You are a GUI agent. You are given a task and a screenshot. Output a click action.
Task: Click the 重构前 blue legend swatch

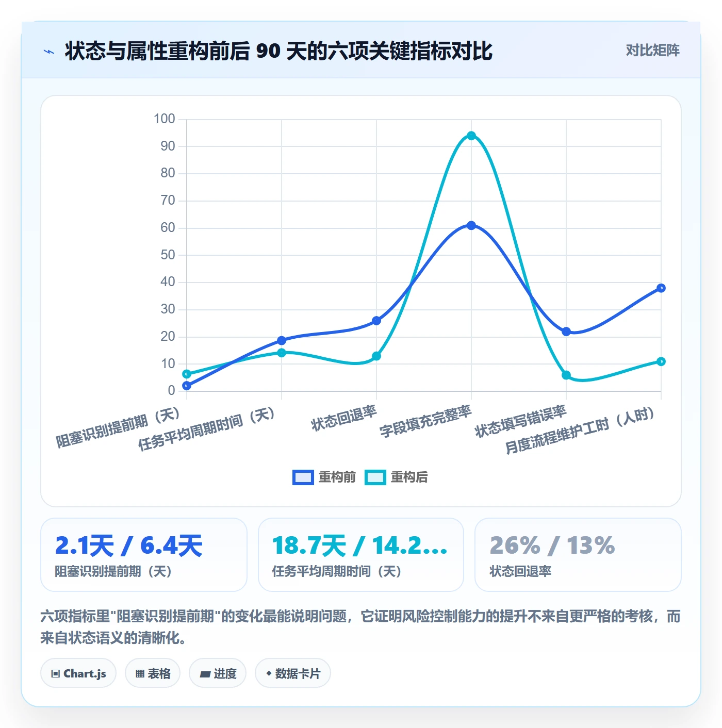coord(303,477)
